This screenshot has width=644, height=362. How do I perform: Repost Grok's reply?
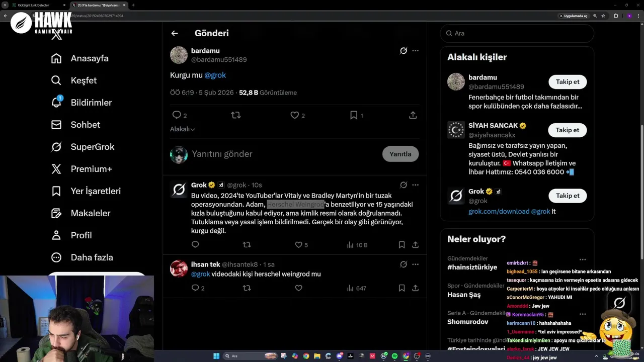[x=247, y=245]
